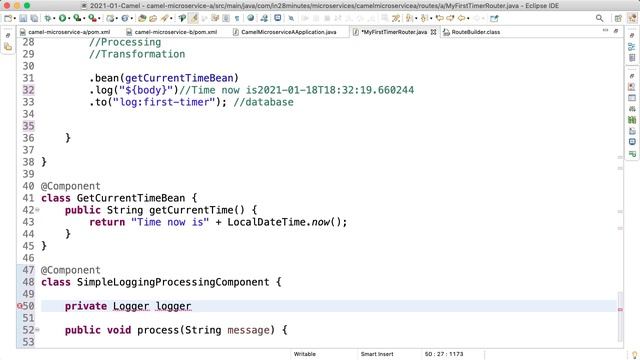640x360 pixels.
Task: Toggle Block Selection Mode button
Action: click(226, 18)
